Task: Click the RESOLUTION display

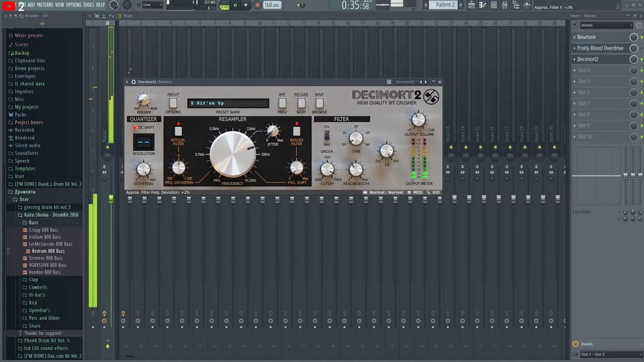Action: click(x=143, y=142)
